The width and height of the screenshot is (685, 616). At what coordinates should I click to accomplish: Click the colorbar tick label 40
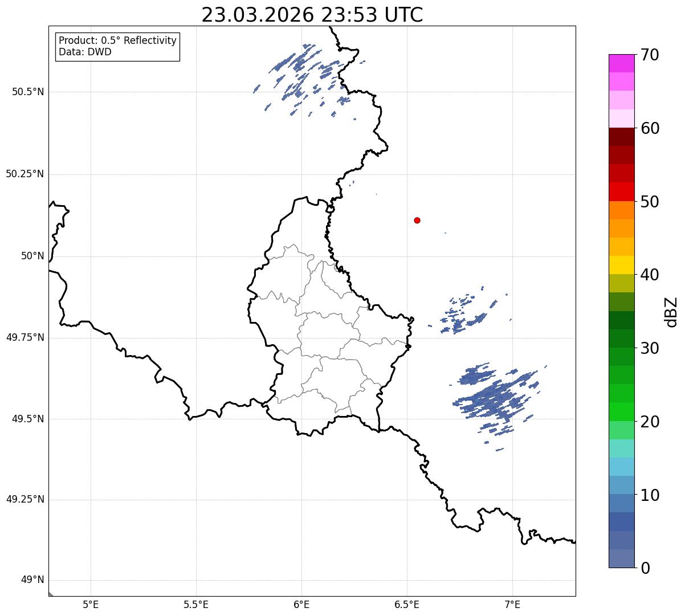pyautogui.click(x=650, y=275)
